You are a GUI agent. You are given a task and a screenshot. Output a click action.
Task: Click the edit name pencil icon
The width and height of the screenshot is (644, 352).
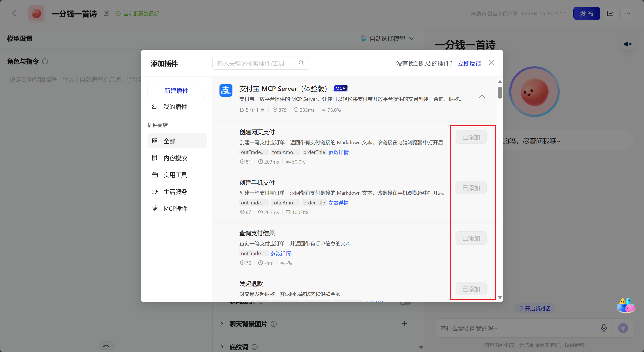106,14
